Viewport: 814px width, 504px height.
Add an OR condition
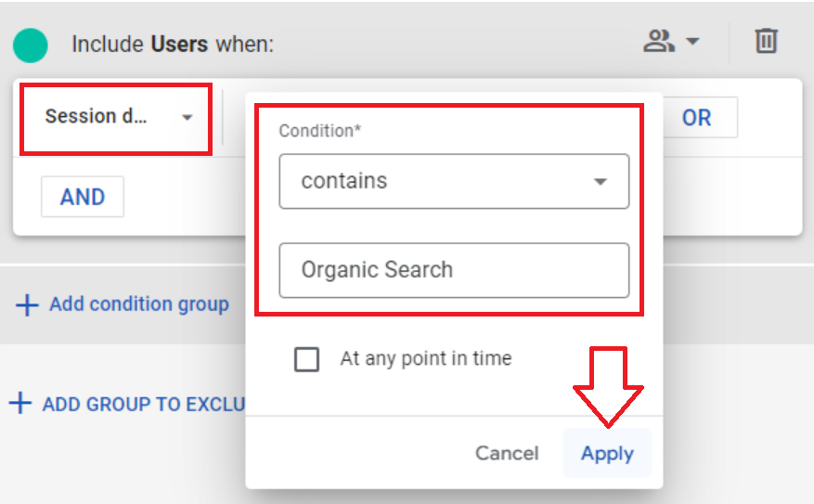coord(697,118)
